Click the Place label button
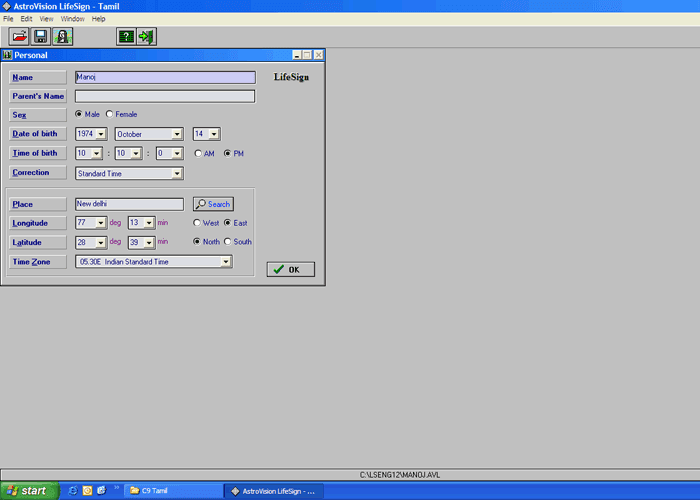This screenshot has height=500, width=700. click(38, 204)
